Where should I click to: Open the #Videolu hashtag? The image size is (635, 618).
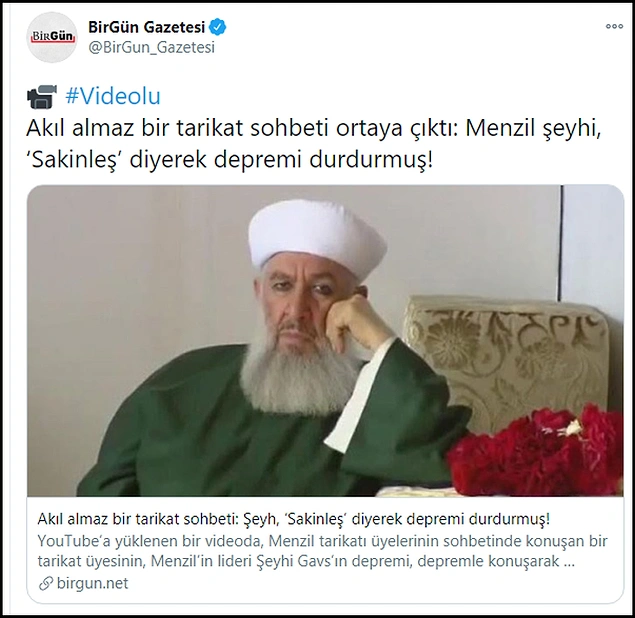[x=113, y=96]
